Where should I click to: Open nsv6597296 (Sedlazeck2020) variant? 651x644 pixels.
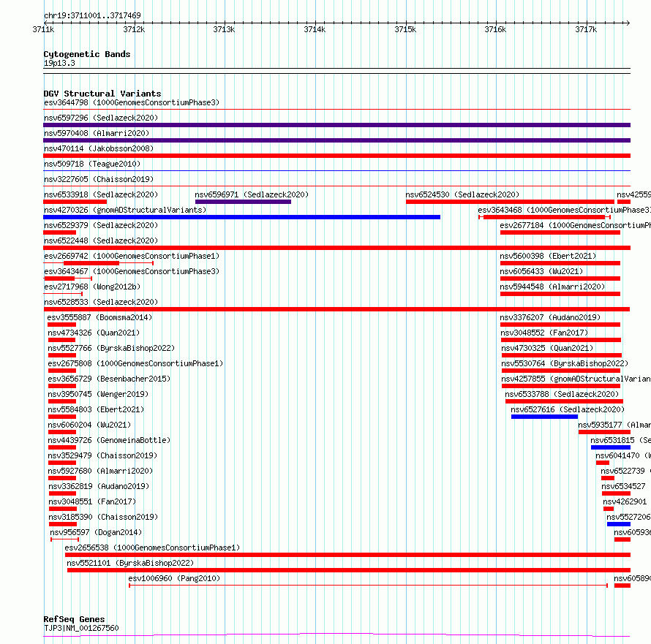pos(101,118)
